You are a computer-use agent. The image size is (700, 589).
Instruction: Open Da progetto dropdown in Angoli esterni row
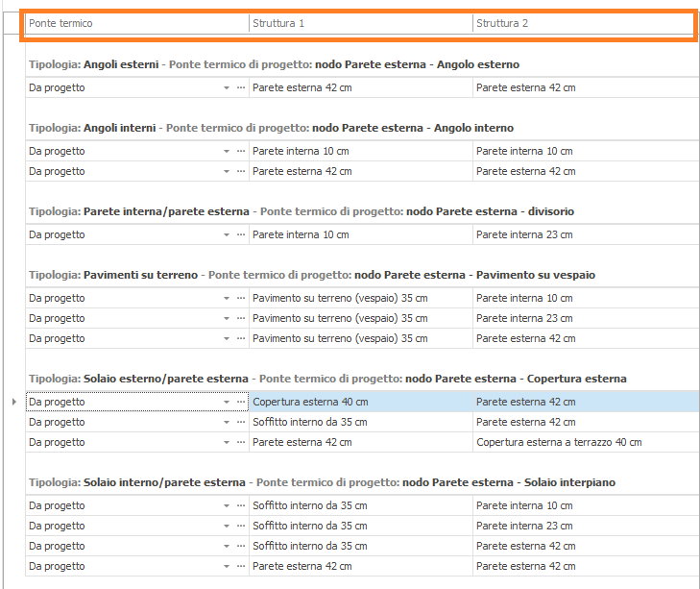(x=227, y=87)
